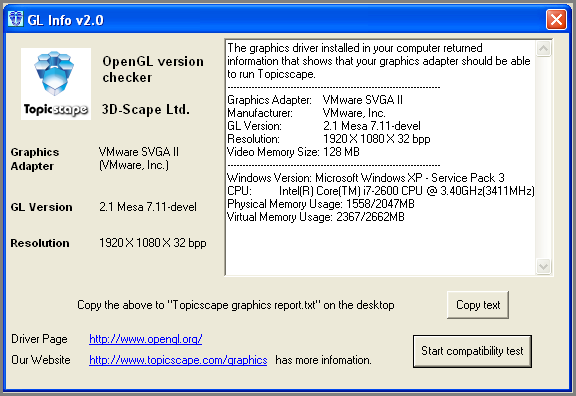This screenshot has height=396, width=576.
Task: Click the 'Physical Memory Usage' line
Action: pos(321,204)
